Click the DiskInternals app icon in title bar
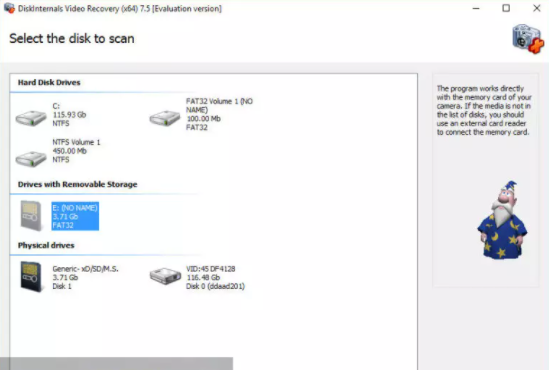 tap(9, 8)
